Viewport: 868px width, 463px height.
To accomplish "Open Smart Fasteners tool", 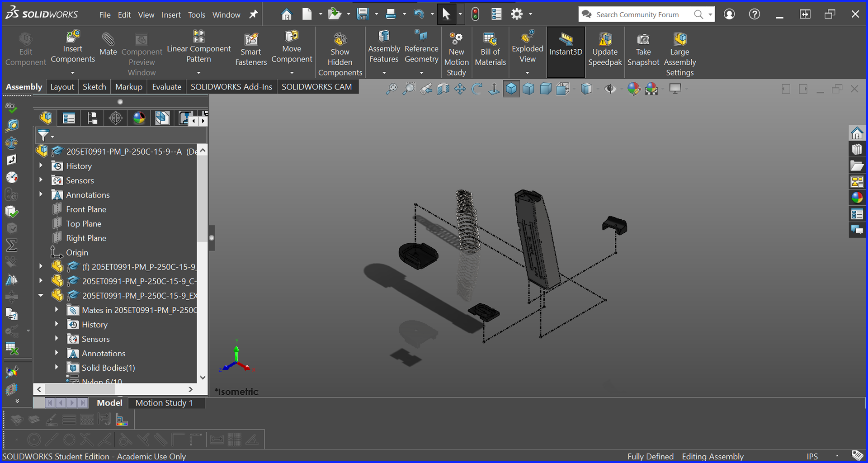I will pyautogui.click(x=251, y=49).
